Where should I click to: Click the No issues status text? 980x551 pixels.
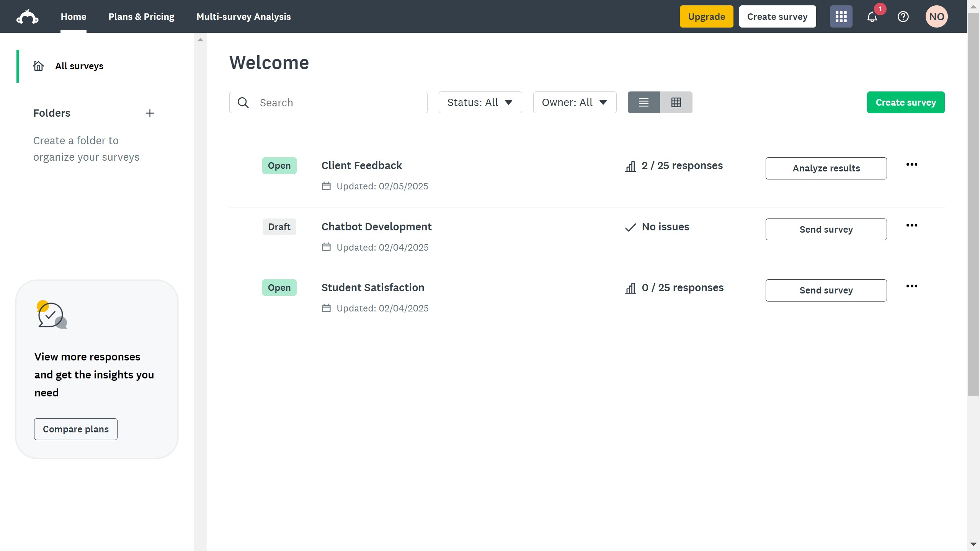coord(665,227)
